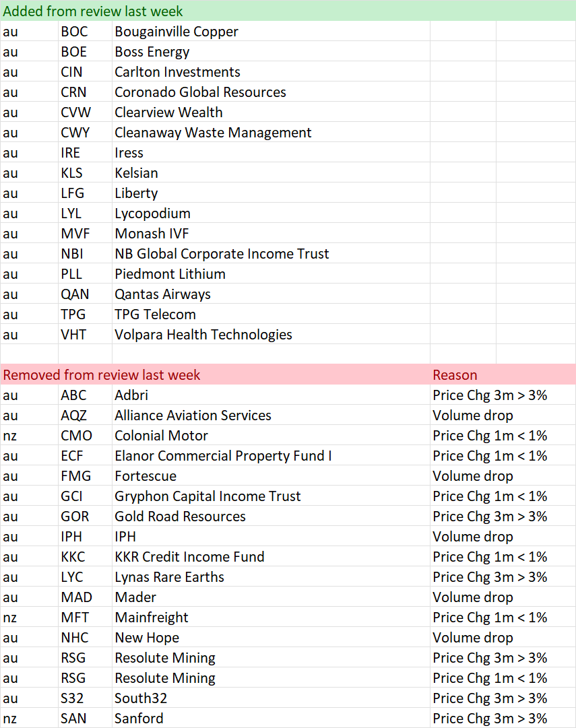Select the LYC ticker cell
576x728 pixels.
tap(85, 576)
